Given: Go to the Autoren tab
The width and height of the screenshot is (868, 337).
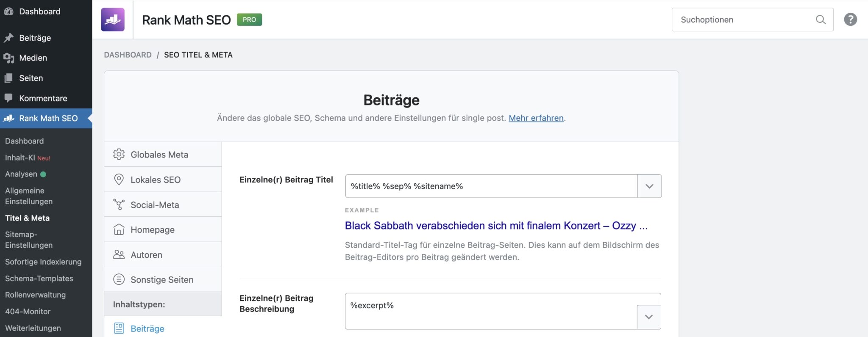Looking at the screenshot, I should pos(163,254).
